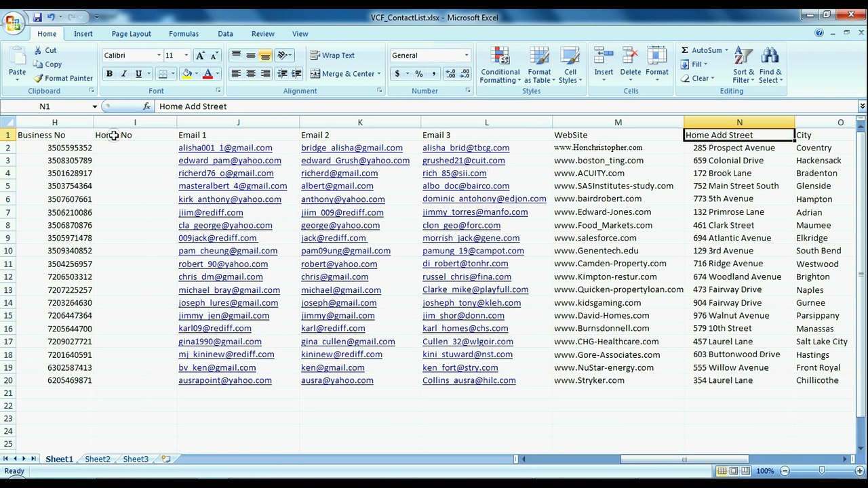Undo the last action

(52, 17)
